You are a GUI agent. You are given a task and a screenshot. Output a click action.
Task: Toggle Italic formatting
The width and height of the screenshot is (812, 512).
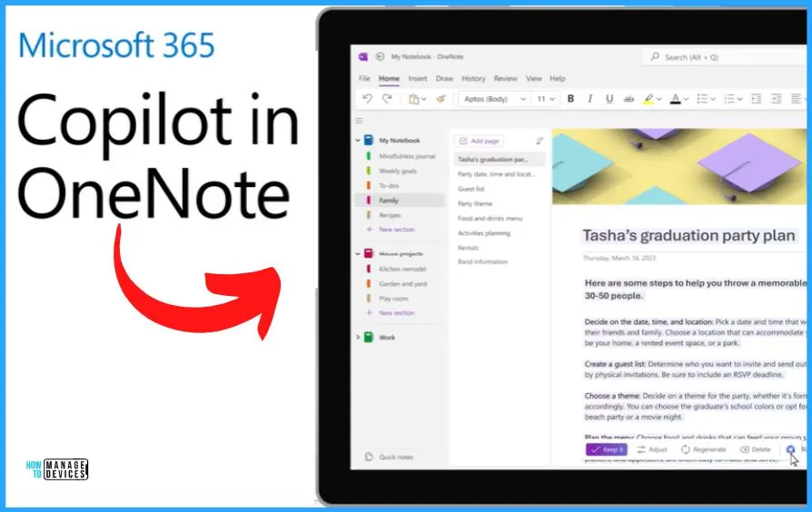(589, 98)
